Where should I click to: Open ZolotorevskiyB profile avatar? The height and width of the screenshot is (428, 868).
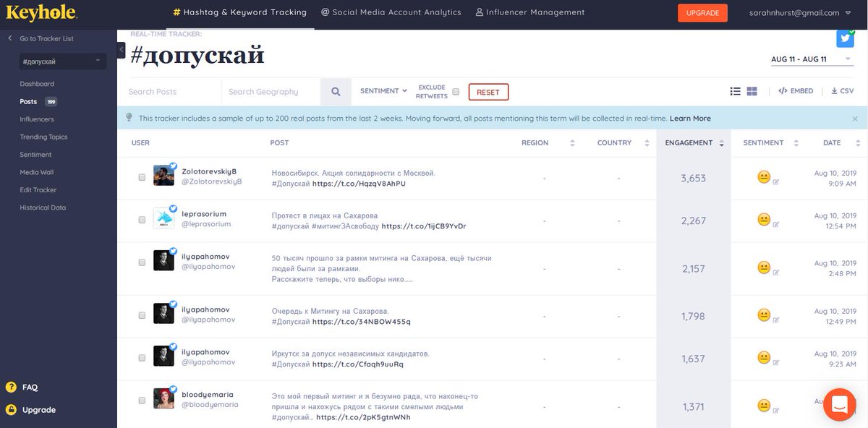(x=163, y=175)
